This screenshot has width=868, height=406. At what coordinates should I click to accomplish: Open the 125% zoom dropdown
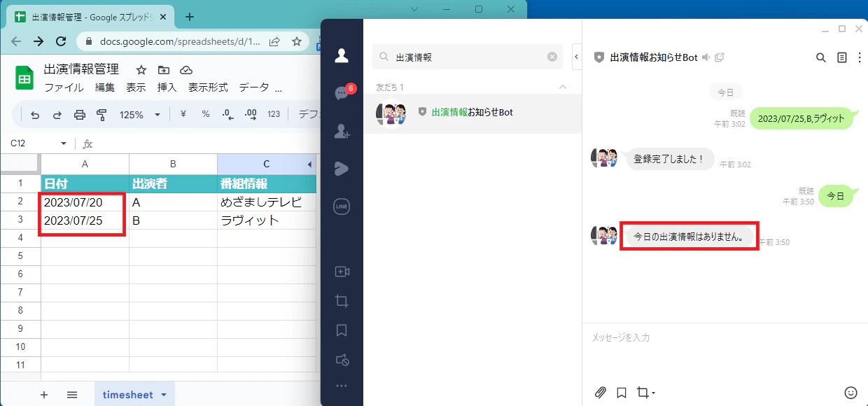(x=140, y=115)
